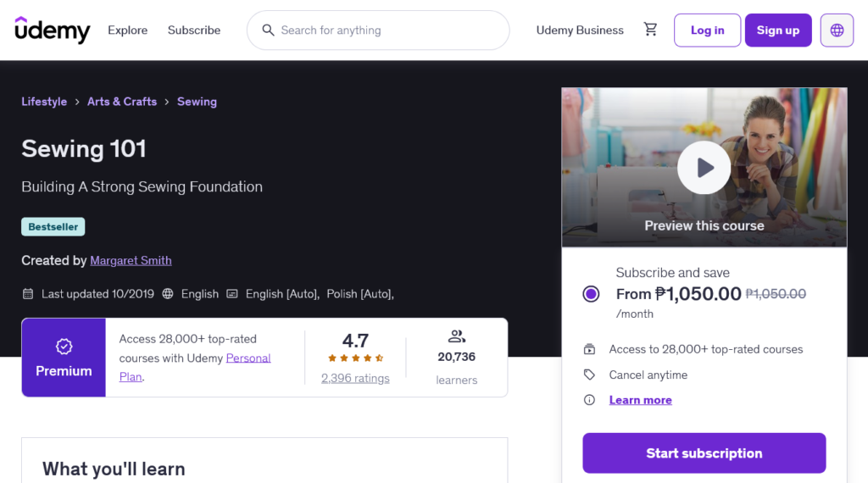Click the learners people icon
The width and height of the screenshot is (868, 483).
coord(457,336)
